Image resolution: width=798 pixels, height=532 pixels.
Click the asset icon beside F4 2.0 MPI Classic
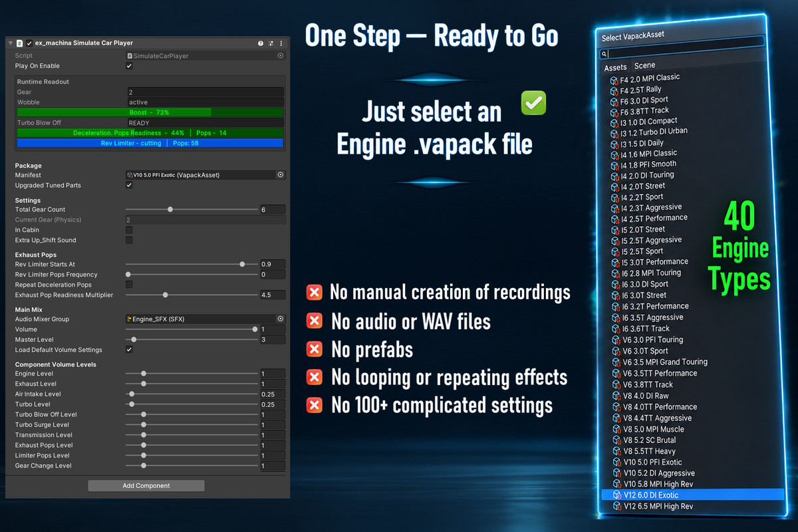pyautogui.click(x=614, y=80)
